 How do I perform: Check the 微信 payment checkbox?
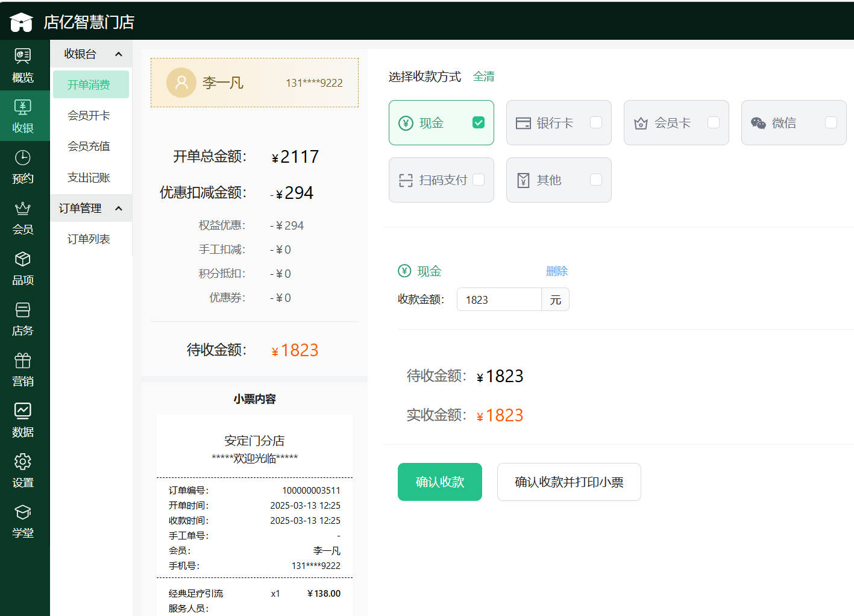831,122
